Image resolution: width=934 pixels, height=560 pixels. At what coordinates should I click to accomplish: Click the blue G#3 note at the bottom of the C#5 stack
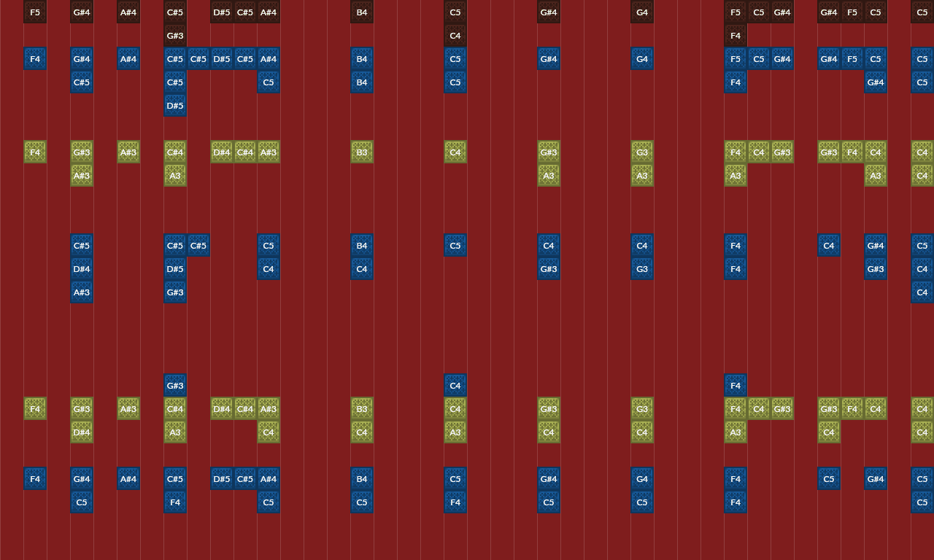tap(175, 292)
